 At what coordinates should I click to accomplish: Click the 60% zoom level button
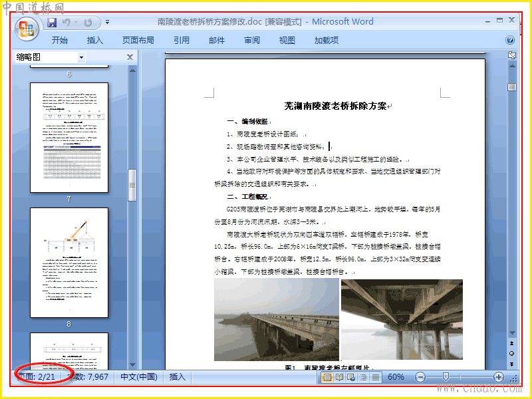tap(396, 377)
